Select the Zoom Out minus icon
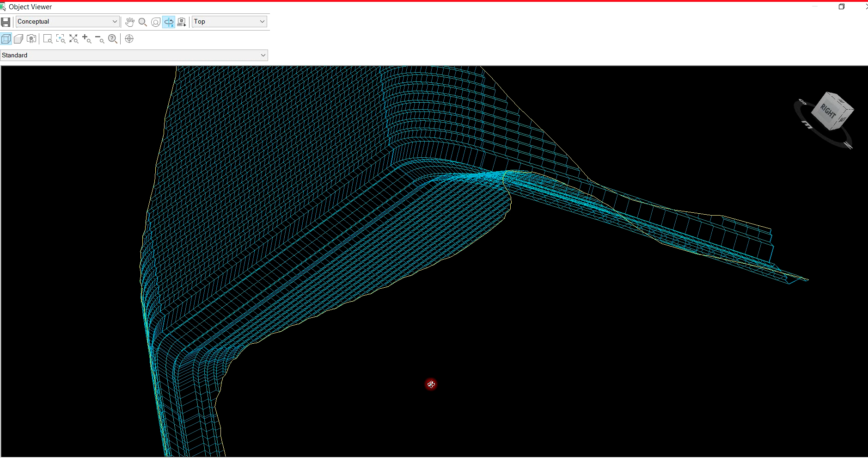Image resolution: width=868 pixels, height=458 pixels. (100, 39)
